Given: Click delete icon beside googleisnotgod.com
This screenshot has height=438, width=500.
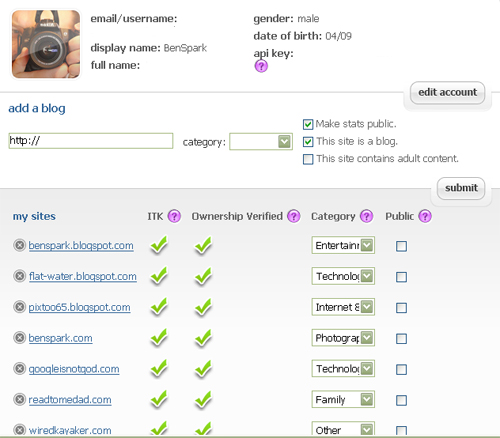Looking at the screenshot, I should click(20, 368).
